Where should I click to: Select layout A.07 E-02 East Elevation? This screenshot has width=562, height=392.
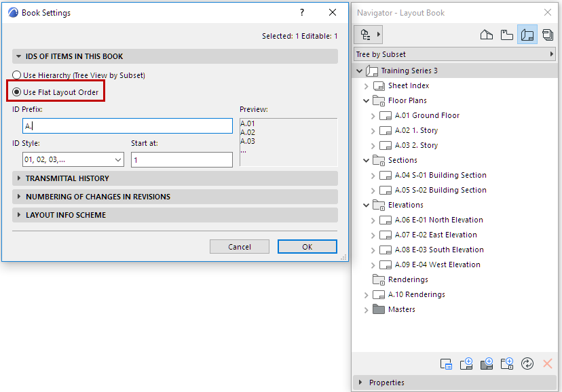click(428, 235)
